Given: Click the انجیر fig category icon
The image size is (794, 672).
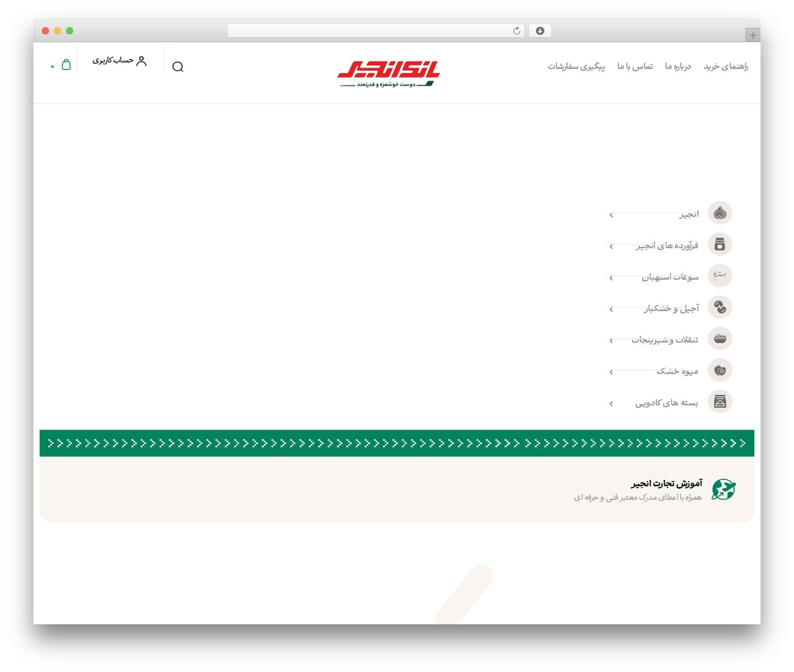Looking at the screenshot, I should point(720,213).
